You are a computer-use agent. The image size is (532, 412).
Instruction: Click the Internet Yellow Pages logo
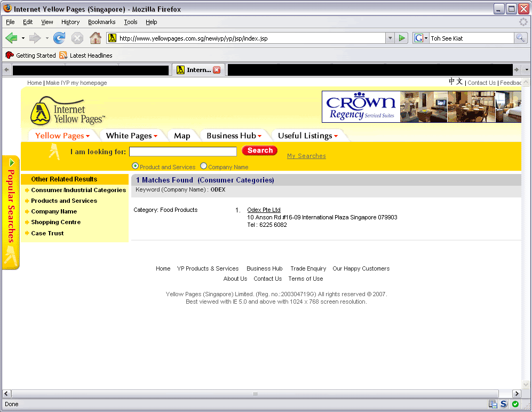click(x=68, y=110)
